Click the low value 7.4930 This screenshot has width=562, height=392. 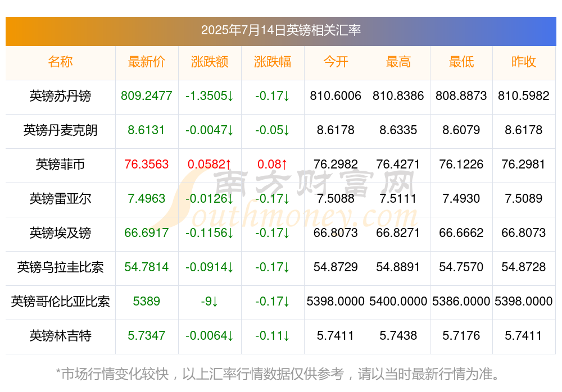(461, 198)
